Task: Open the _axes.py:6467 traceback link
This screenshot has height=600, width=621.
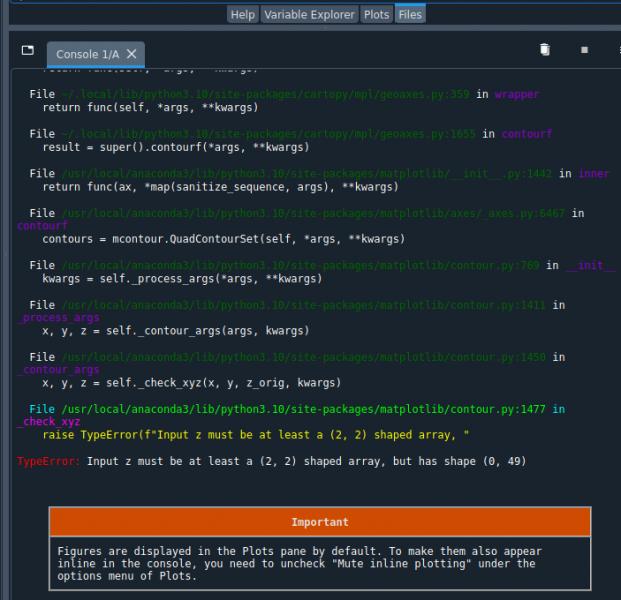Action: (310, 213)
